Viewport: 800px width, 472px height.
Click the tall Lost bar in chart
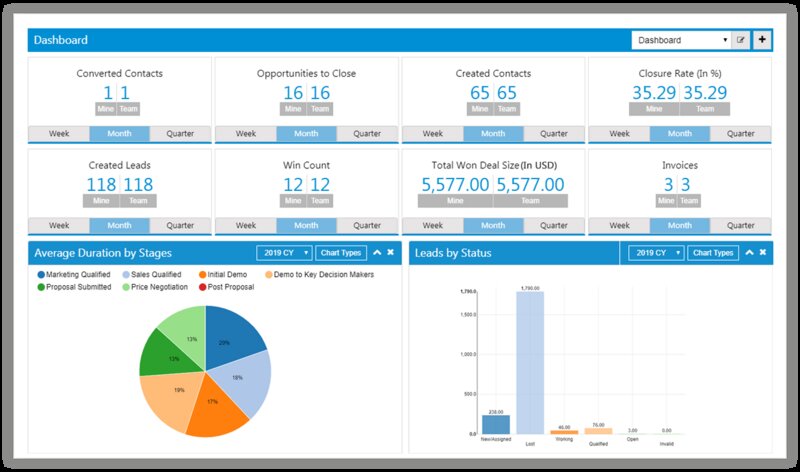click(x=530, y=360)
